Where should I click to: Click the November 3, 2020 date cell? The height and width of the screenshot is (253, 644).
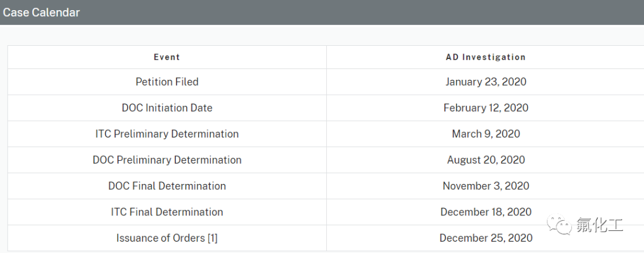coord(485,186)
